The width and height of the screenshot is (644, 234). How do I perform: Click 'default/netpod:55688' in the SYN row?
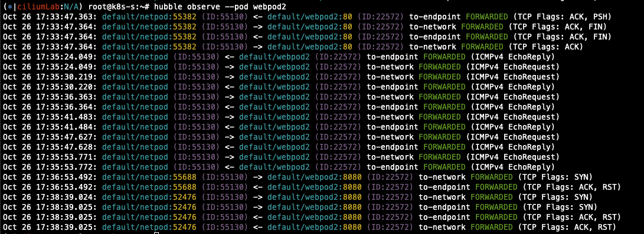[149, 177]
